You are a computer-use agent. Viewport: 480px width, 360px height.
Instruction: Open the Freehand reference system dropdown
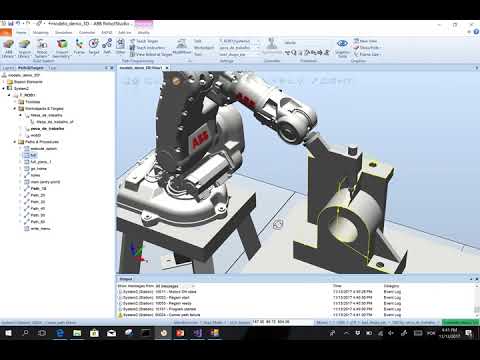click(x=307, y=42)
